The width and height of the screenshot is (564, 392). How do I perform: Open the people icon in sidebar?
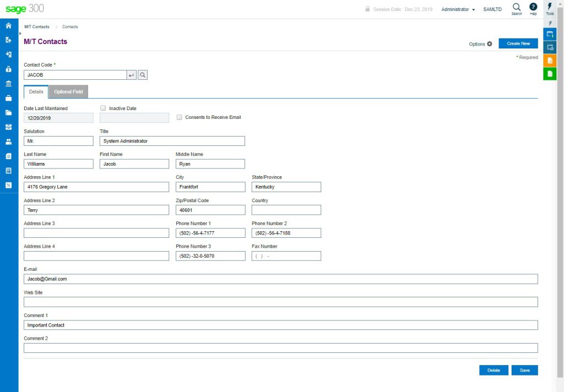pyautogui.click(x=8, y=141)
